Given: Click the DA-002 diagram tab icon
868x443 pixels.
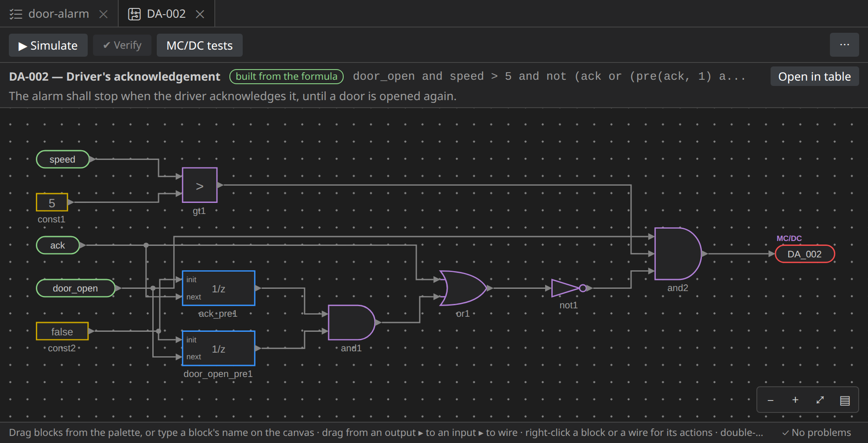Looking at the screenshot, I should pyautogui.click(x=134, y=14).
